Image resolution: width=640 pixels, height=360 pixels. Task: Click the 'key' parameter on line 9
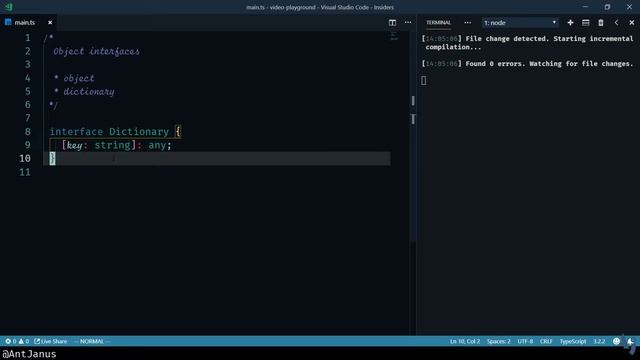[x=74, y=145]
